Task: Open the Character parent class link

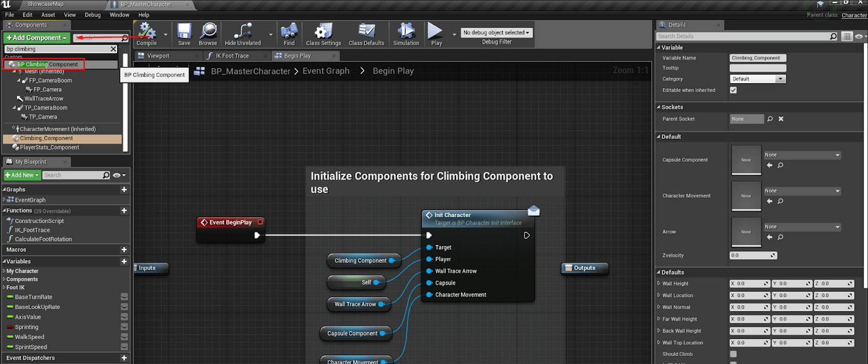Action: pyautogui.click(x=854, y=15)
